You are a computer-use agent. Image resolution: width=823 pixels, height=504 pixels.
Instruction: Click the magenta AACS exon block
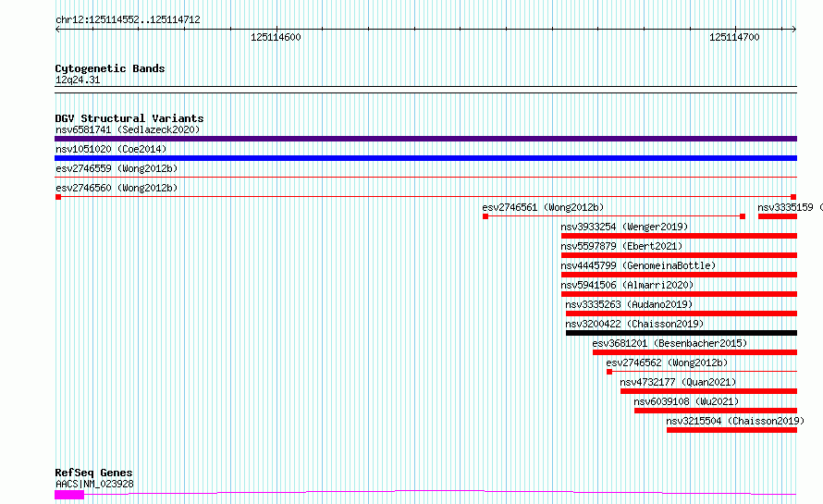tap(69, 495)
